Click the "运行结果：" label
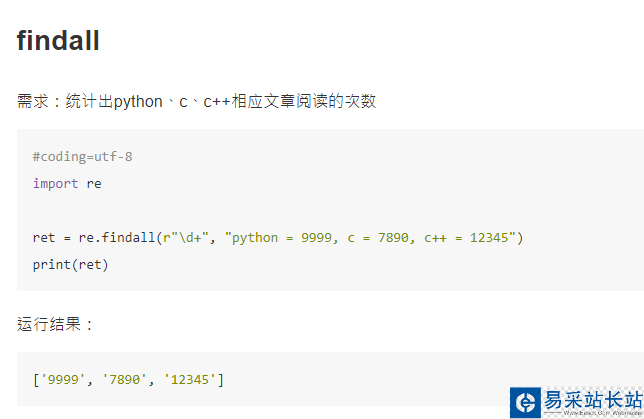This screenshot has width=644, height=419. tap(56, 324)
